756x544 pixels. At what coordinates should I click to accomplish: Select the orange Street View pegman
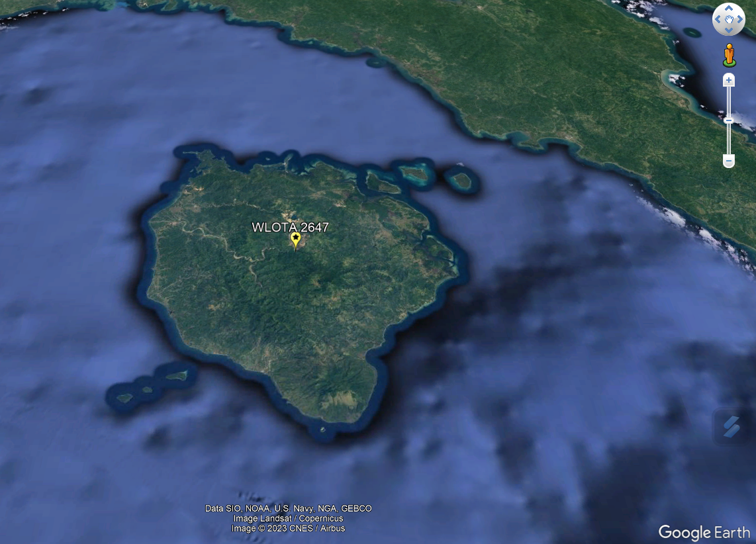[729, 54]
